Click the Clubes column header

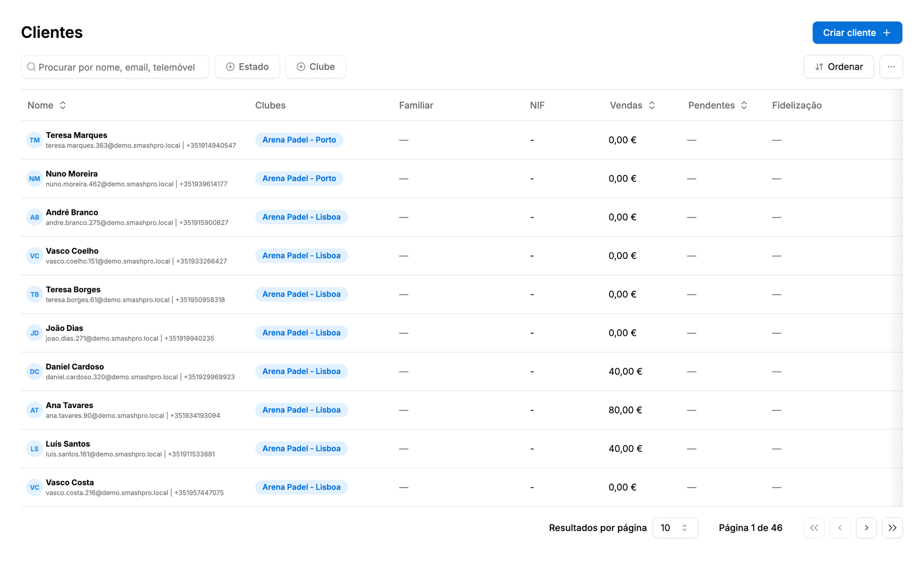coord(270,105)
